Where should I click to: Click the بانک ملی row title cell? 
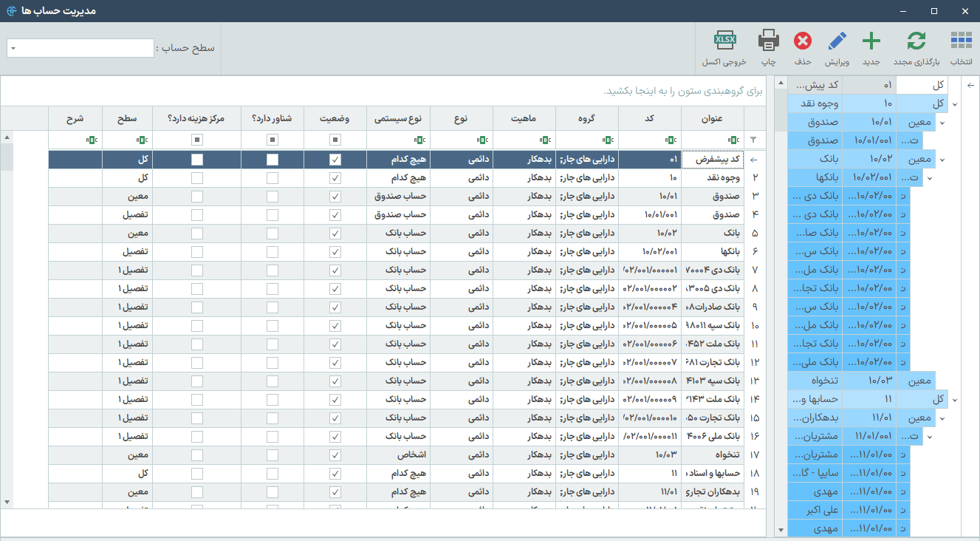tap(713, 437)
